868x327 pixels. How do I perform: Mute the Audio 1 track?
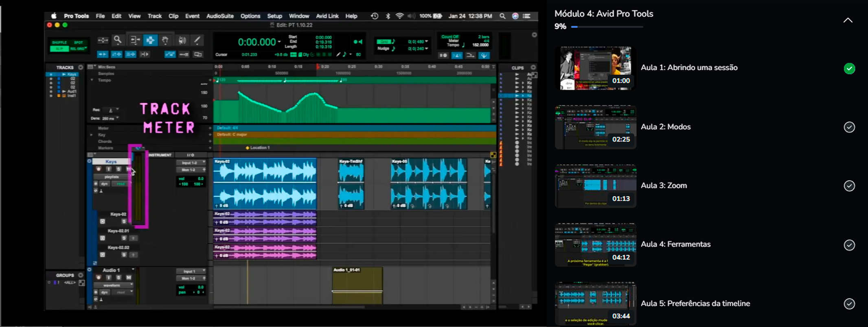pos(129,278)
